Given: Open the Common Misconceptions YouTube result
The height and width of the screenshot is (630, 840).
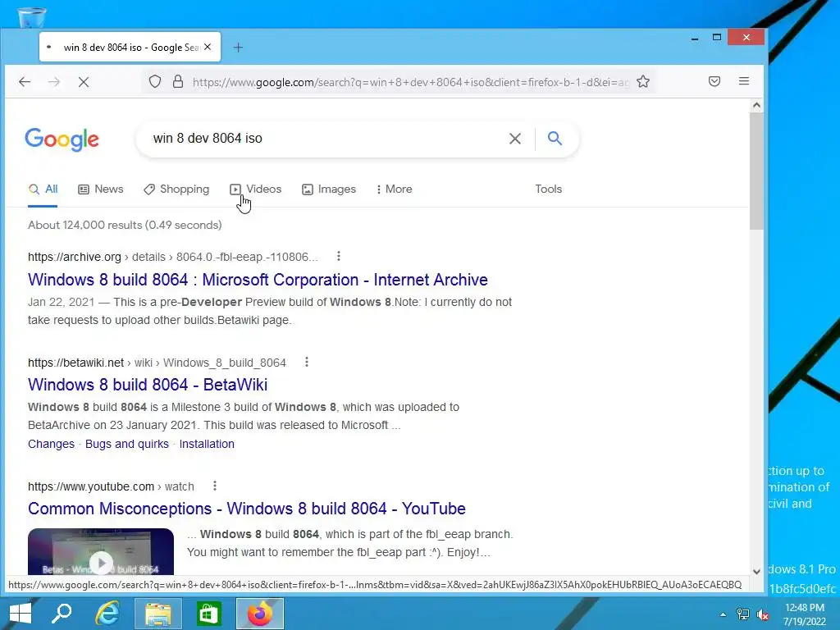Looking at the screenshot, I should [246, 509].
